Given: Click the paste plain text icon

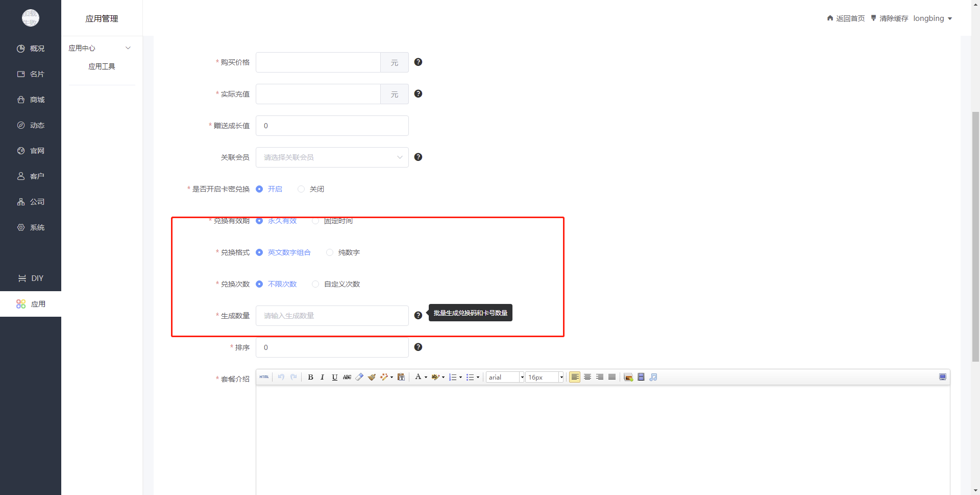Looking at the screenshot, I should 401,377.
